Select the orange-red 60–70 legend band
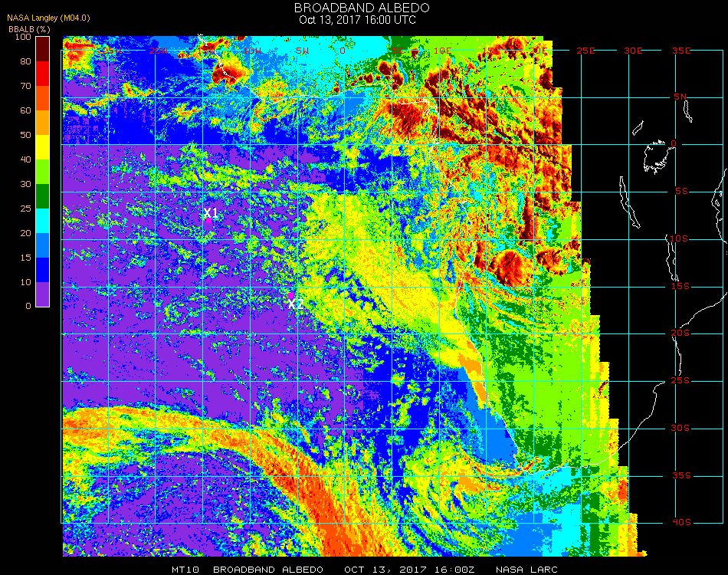The image size is (728, 575). (x=42, y=98)
